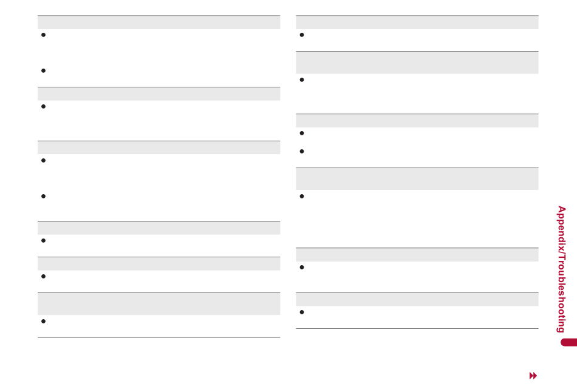Click the Appendix/Troubleshooting vertical section label
This screenshot has height=392, width=577.
pos(561,269)
